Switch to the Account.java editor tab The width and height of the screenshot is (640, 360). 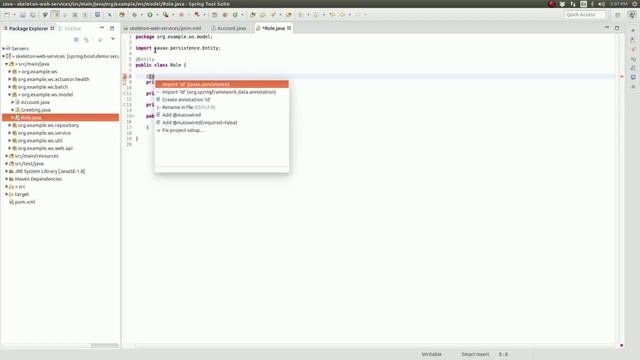coord(229,28)
